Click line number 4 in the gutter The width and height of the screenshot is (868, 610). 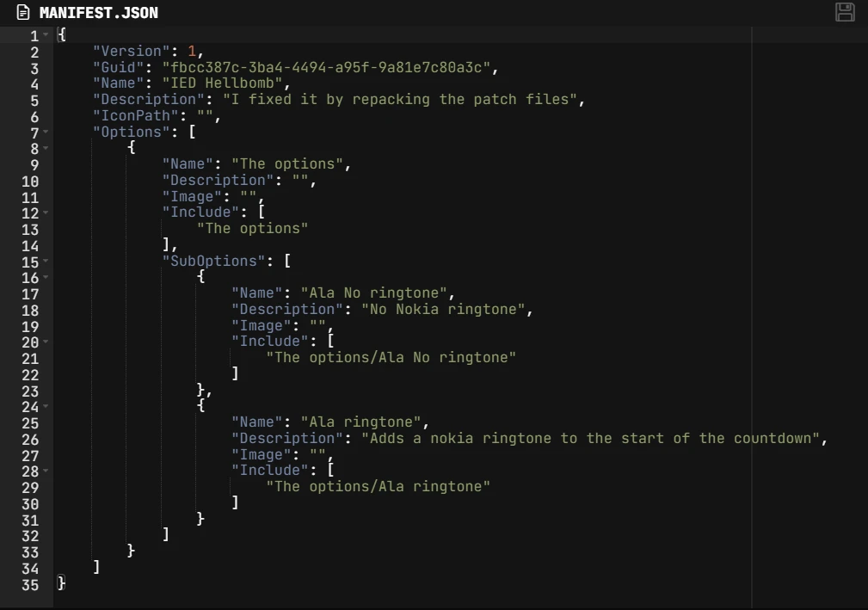pos(34,84)
